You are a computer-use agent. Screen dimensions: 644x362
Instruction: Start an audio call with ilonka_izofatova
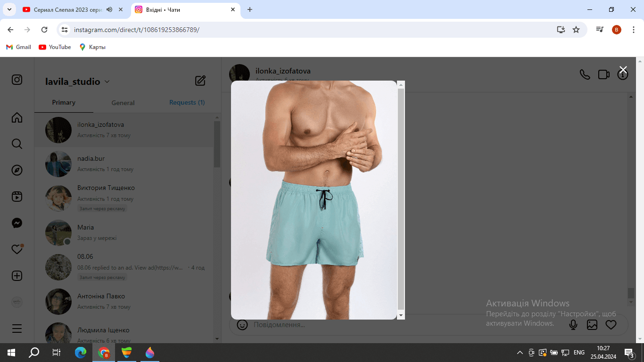pyautogui.click(x=585, y=74)
